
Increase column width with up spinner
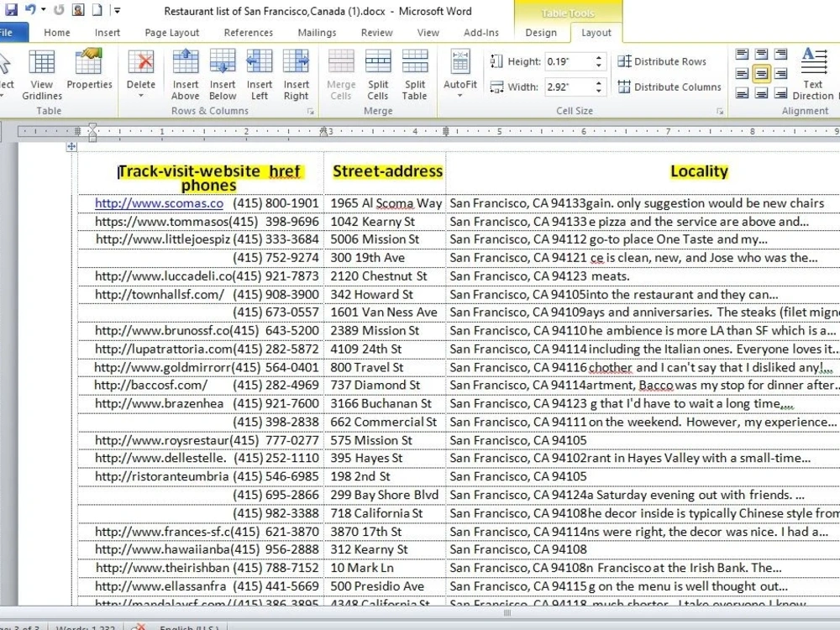pyautogui.click(x=599, y=82)
